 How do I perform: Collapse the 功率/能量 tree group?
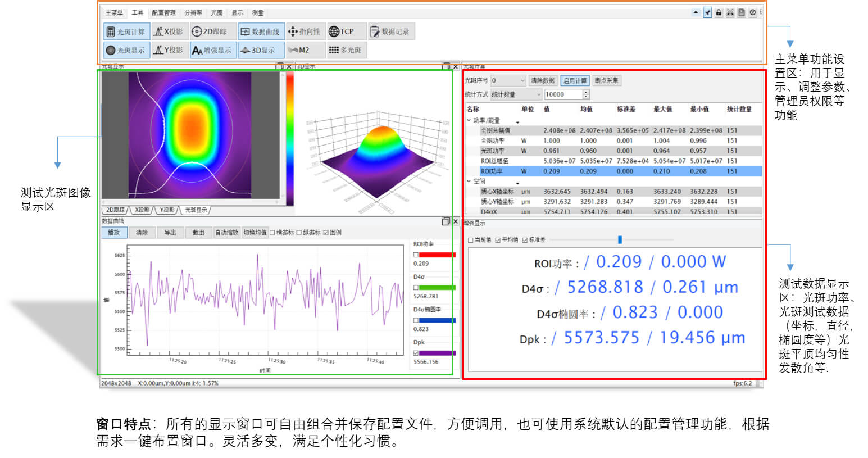pos(469,120)
